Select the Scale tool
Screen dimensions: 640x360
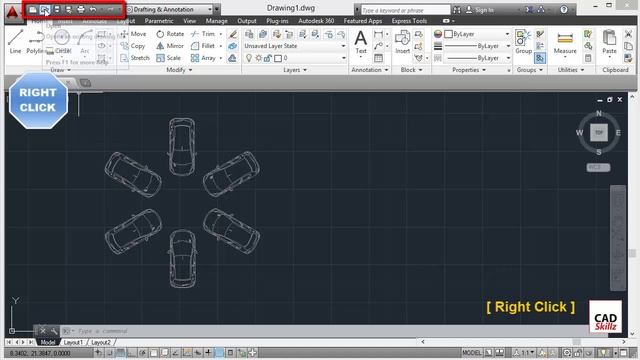pos(169,58)
